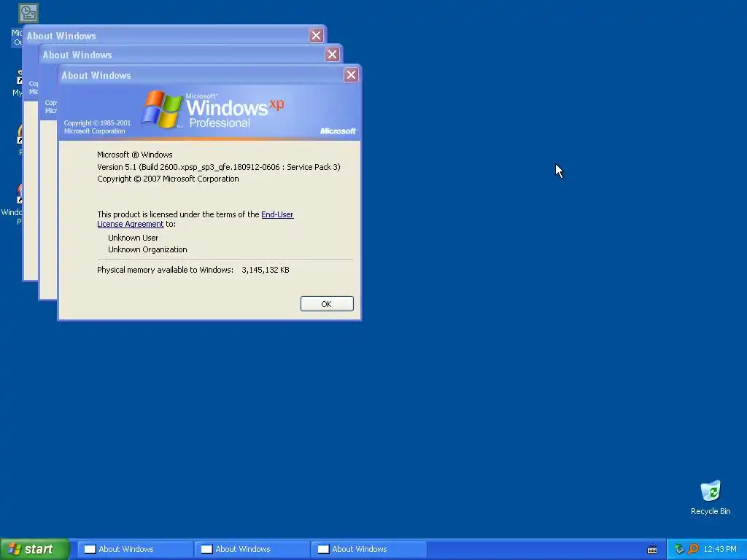Image resolution: width=747 pixels, height=560 pixels.
Task: Click OK in the front About Windows dialog
Action: click(x=327, y=304)
